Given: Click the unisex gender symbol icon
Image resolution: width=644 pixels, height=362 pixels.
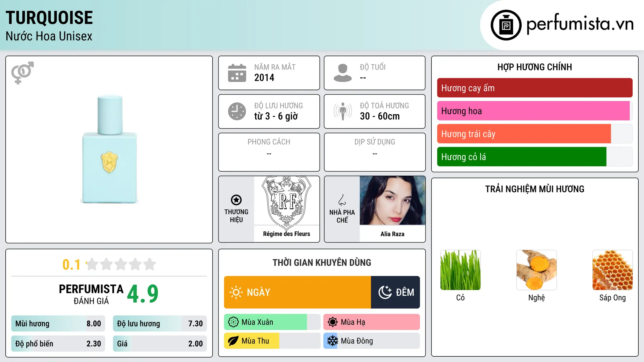Looking at the screenshot, I should tap(22, 73).
